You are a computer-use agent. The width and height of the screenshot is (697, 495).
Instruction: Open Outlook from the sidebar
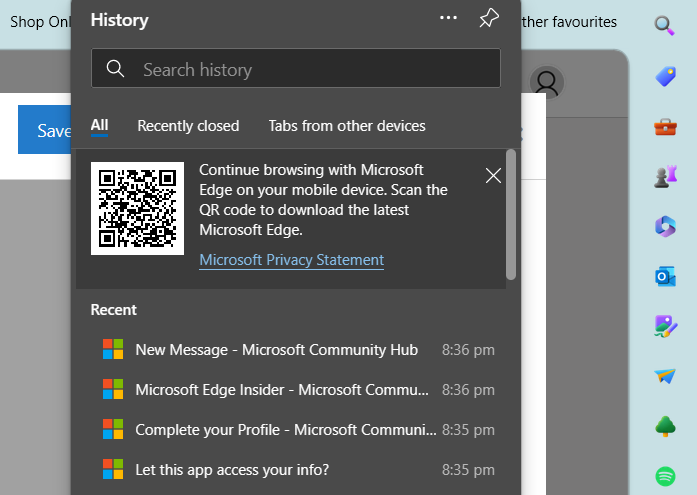tap(665, 276)
